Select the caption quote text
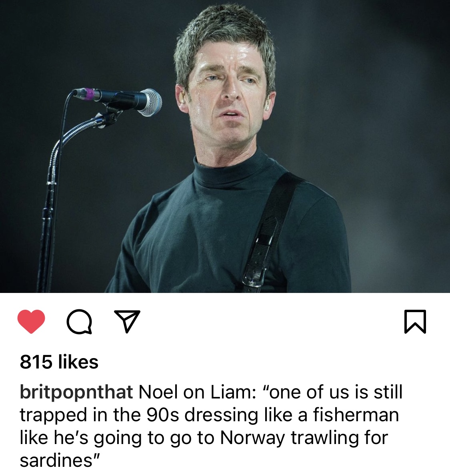The width and height of the screenshot is (450, 476). point(211,426)
